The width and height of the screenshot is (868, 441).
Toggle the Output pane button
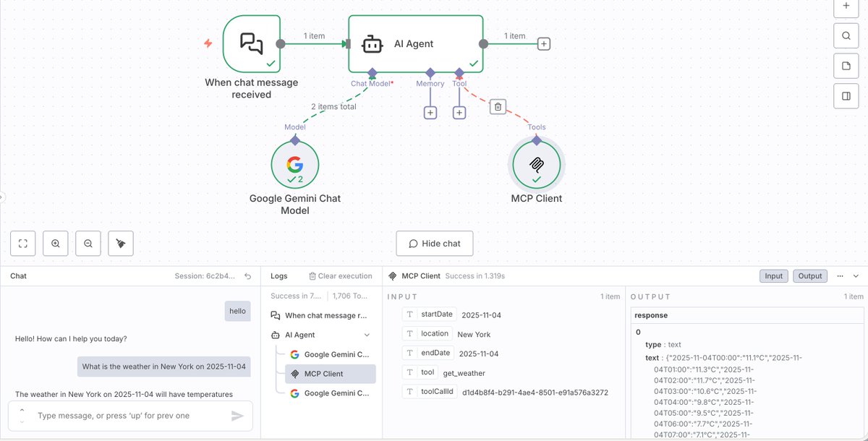click(810, 276)
